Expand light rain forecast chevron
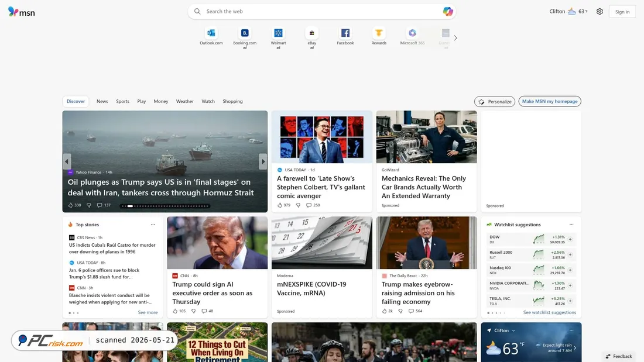Screen dimensions: 644x362 (x=574, y=348)
